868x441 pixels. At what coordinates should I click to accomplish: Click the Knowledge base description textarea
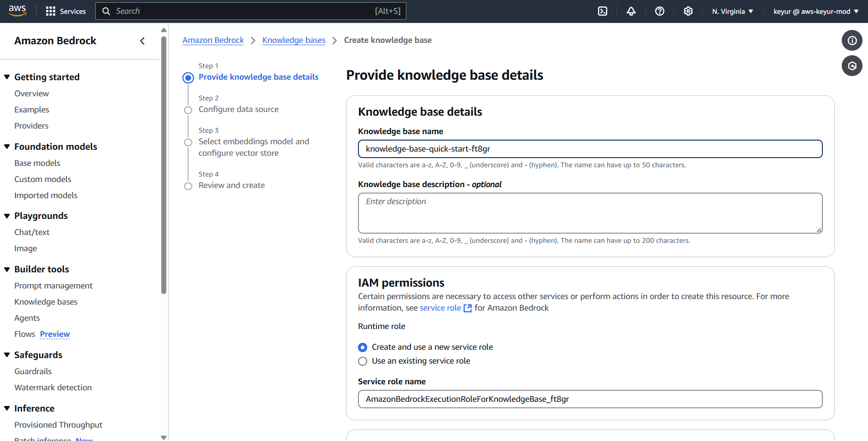coord(590,213)
